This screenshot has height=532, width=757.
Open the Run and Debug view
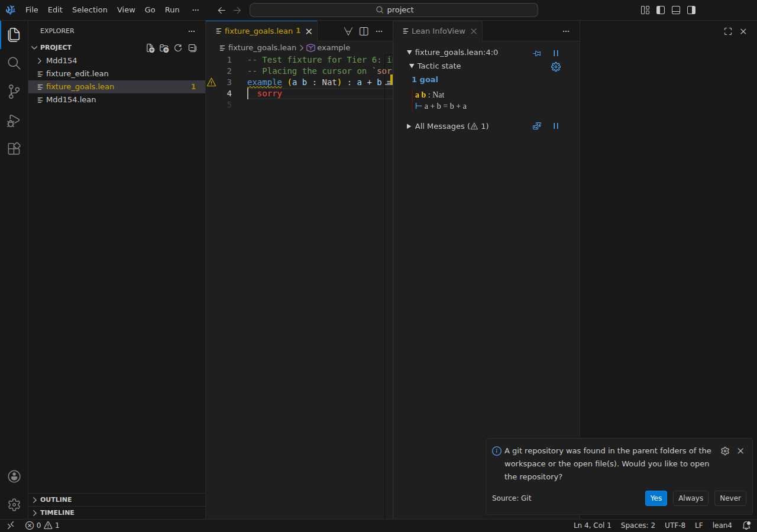[x=14, y=121]
